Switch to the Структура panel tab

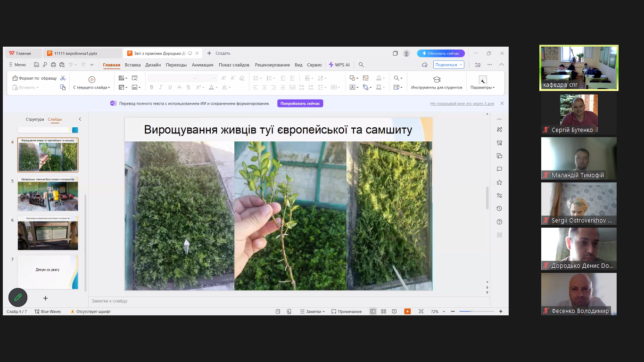coord(35,119)
